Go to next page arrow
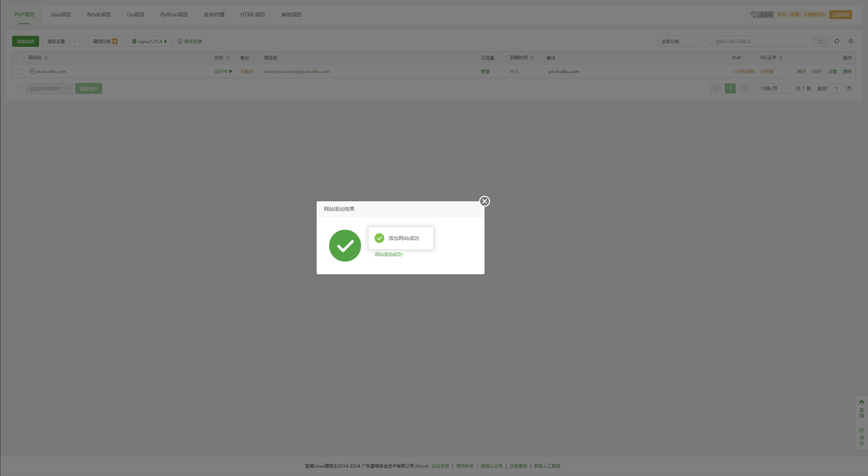The width and height of the screenshot is (868, 476). [x=745, y=88]
